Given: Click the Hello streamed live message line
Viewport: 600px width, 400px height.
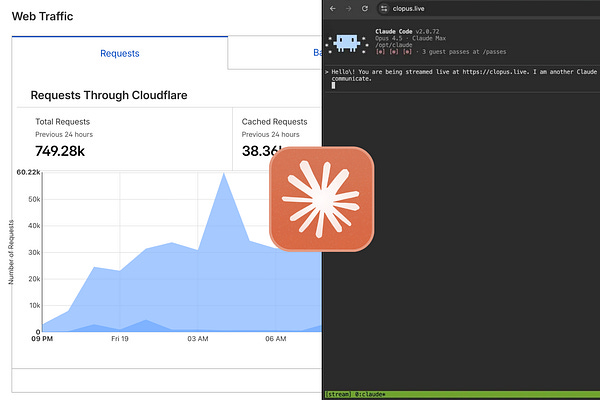Looking at the screenshot, I should pyautogui.click(x=464, y=72).
